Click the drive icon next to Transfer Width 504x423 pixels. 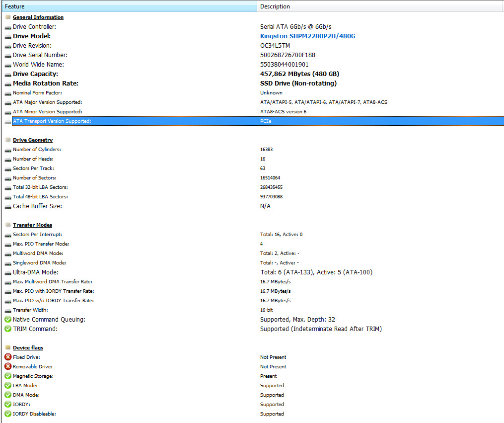[8, 311]
